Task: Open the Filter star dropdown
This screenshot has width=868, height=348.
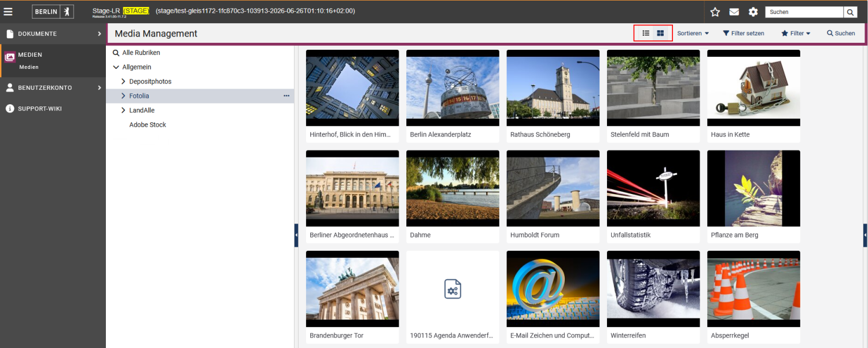Action: [796, 33]
